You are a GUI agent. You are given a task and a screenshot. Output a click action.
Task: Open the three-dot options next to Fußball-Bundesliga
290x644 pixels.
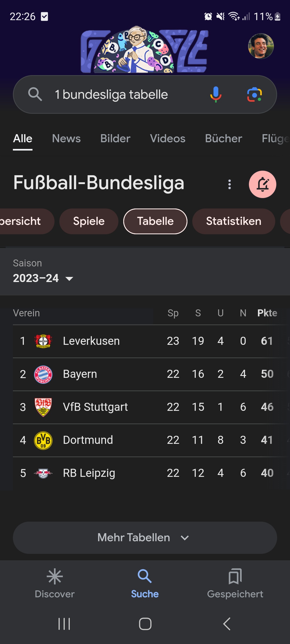tap(230, 184)
